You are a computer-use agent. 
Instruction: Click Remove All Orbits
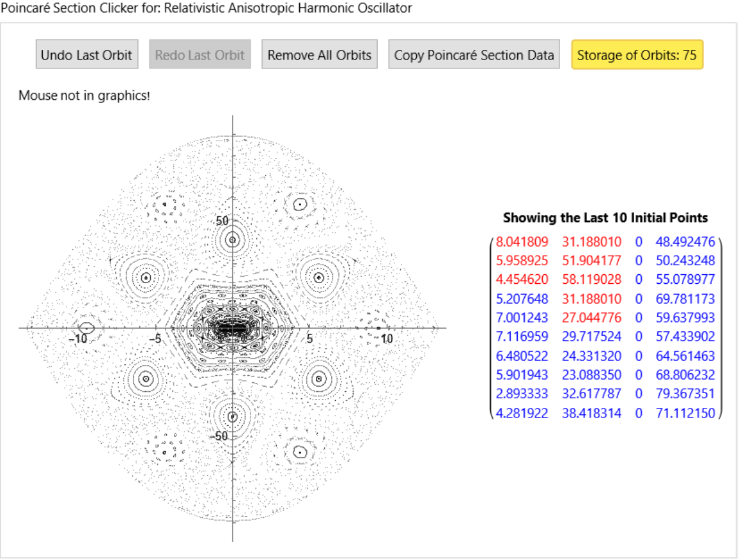pyautogui.click(x=319, y=55)
